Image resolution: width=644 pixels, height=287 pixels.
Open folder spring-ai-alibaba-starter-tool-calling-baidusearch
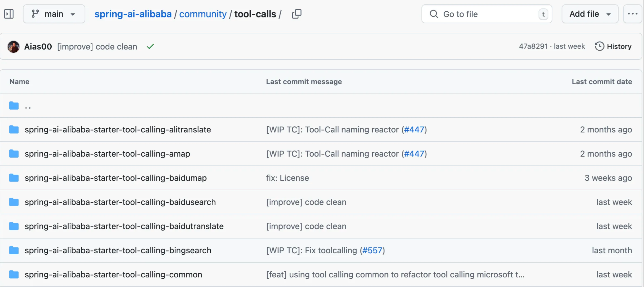120,202
